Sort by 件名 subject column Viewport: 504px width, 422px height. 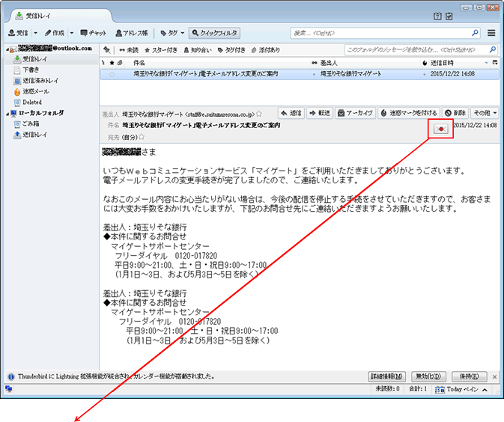coord(139,63)
